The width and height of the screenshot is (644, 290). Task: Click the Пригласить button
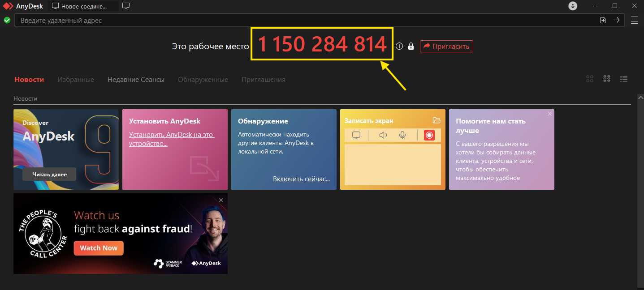pos(446,46)
